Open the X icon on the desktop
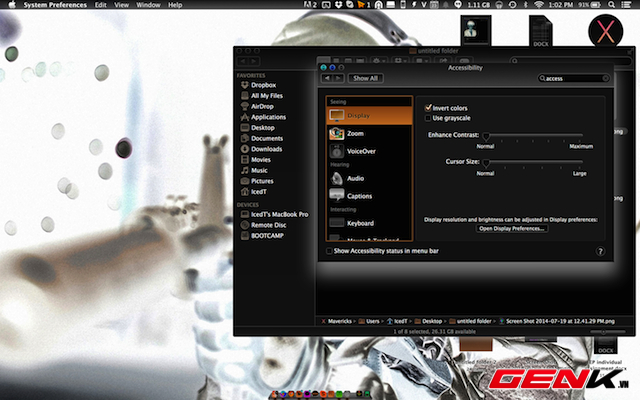The height and width of the screenshot is (400, 640). [605, 31]
